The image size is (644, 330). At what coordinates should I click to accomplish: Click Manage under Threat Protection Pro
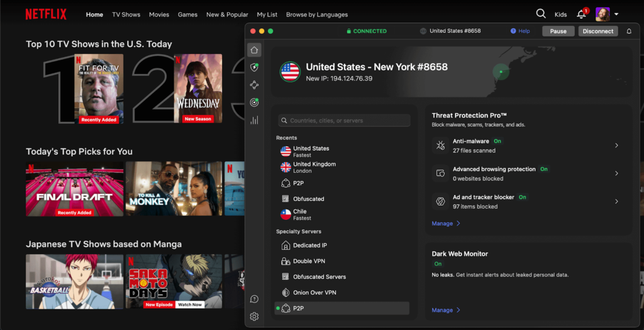[x=446, y=223]
